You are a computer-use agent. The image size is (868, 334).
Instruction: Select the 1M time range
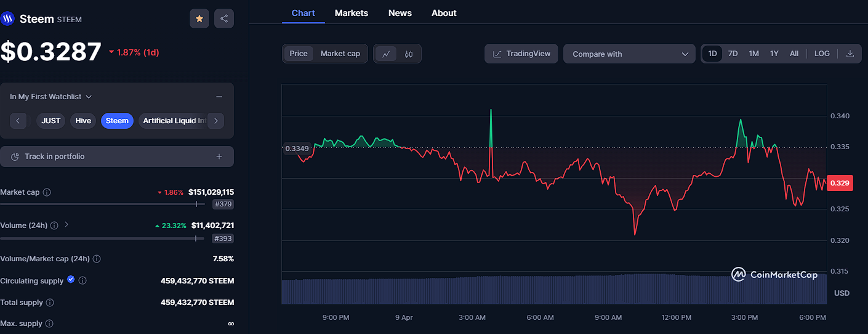753,54
